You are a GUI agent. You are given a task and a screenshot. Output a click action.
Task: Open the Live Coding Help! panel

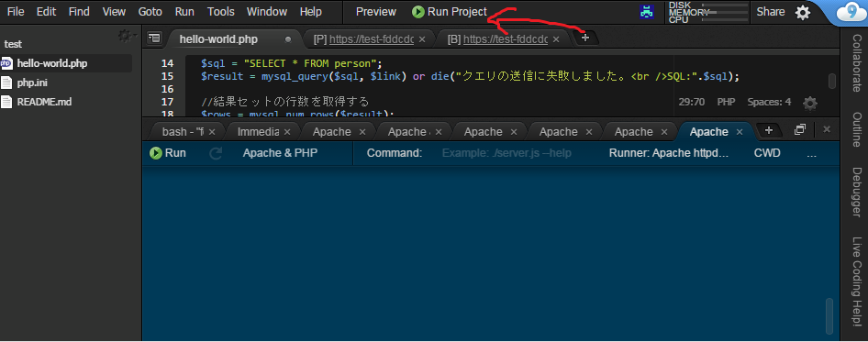coord(856,281)
